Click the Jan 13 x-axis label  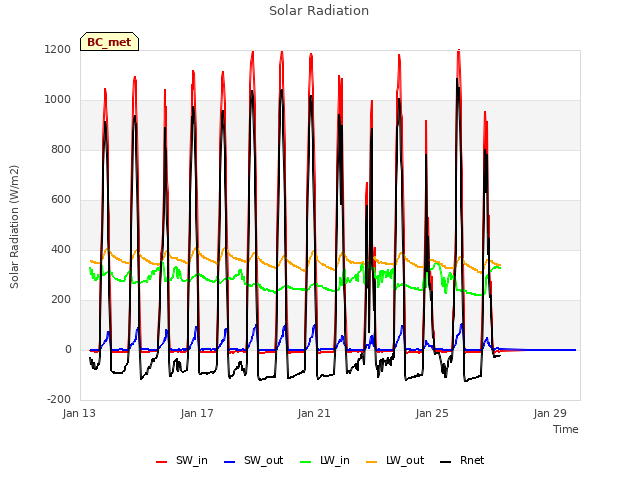point(79,413)
